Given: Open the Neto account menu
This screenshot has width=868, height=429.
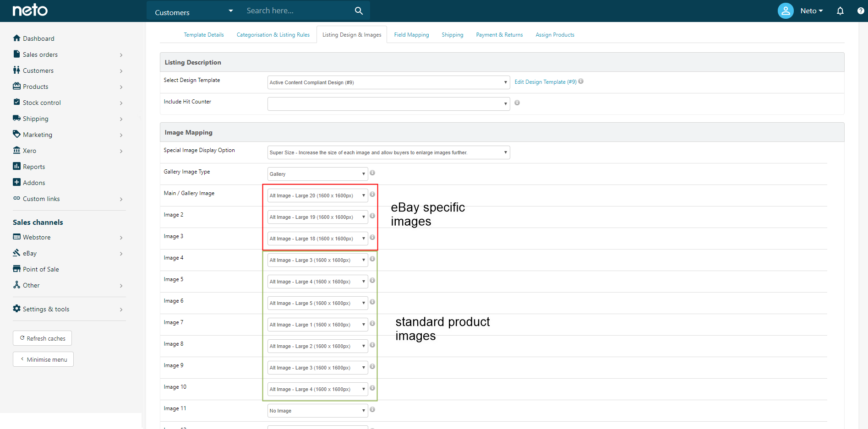Looking at the screenshot, I should (x=811, y=11).
